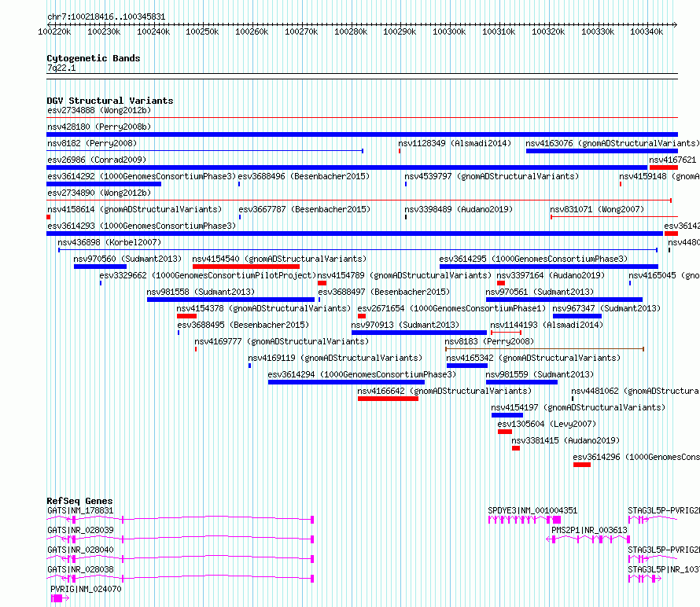
Task: Click the nsv4158614 gnomAD variant label
Action: pos(134,209)
